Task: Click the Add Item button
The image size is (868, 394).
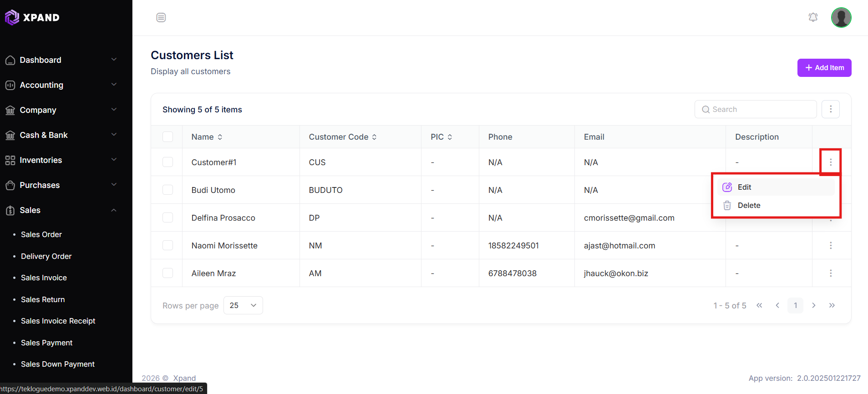Action: pyautogui.click(x=824, y=68)
